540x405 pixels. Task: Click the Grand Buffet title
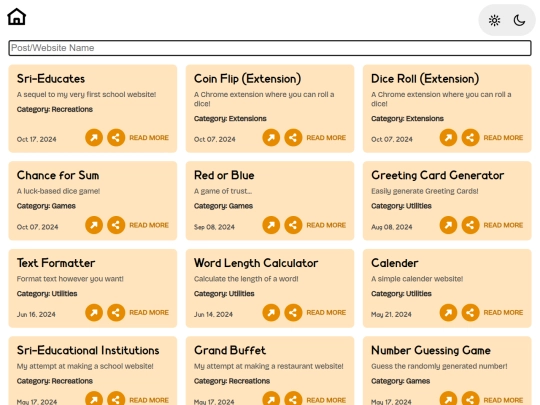pyautogui.click(x=230, y=351)
